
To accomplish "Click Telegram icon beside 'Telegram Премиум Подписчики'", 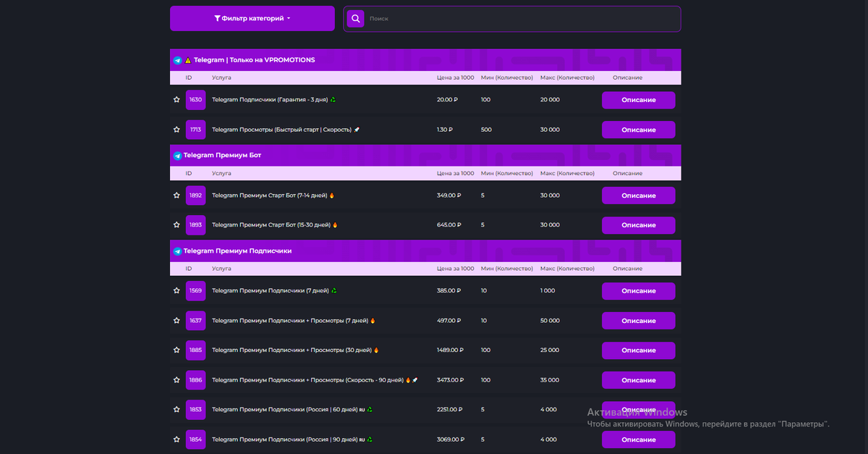I will pos(177,251).
